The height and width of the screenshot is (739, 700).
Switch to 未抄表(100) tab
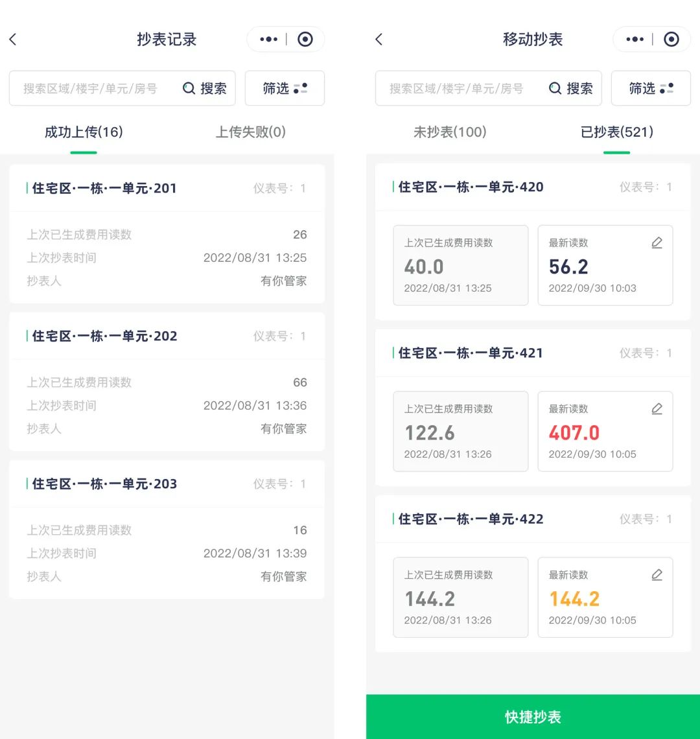point(450,132)
